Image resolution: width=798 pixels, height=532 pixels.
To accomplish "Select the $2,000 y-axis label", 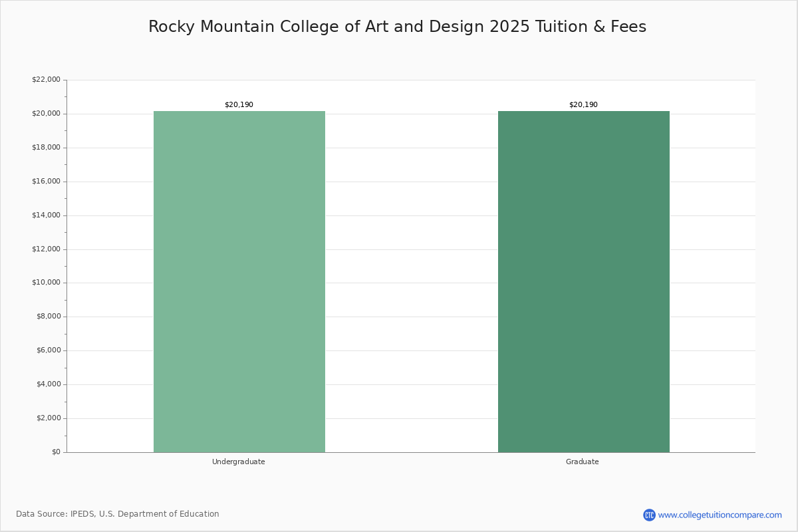I will [48, 418].
